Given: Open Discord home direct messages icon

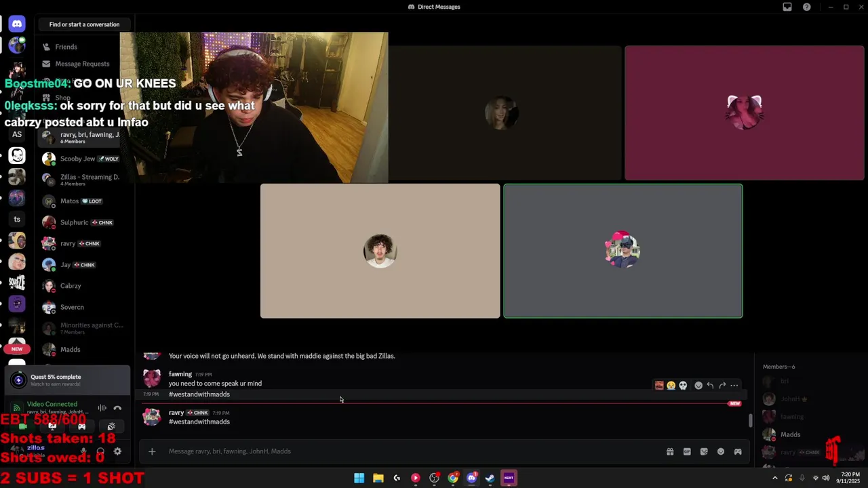Looking at the screenshot, I should pos(17,24).
